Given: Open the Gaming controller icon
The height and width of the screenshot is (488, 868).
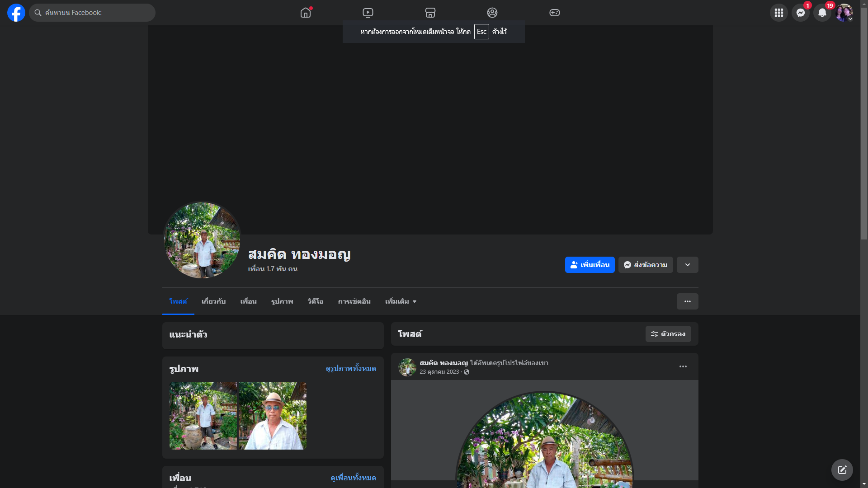Looking at the screenshot, I should tap(555, 13).
